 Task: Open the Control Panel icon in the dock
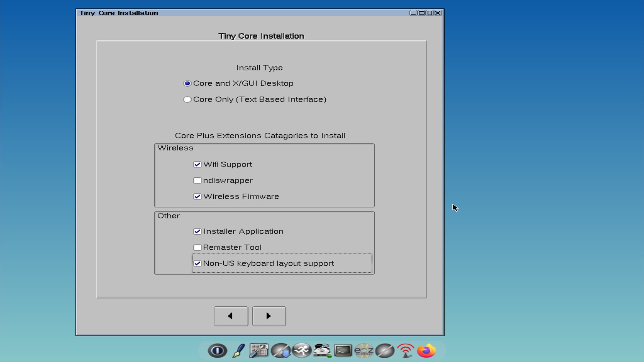259,351
